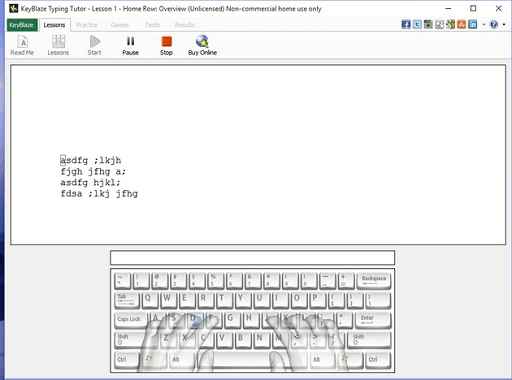
Task: Click the left Alt key
Action: 182,359
